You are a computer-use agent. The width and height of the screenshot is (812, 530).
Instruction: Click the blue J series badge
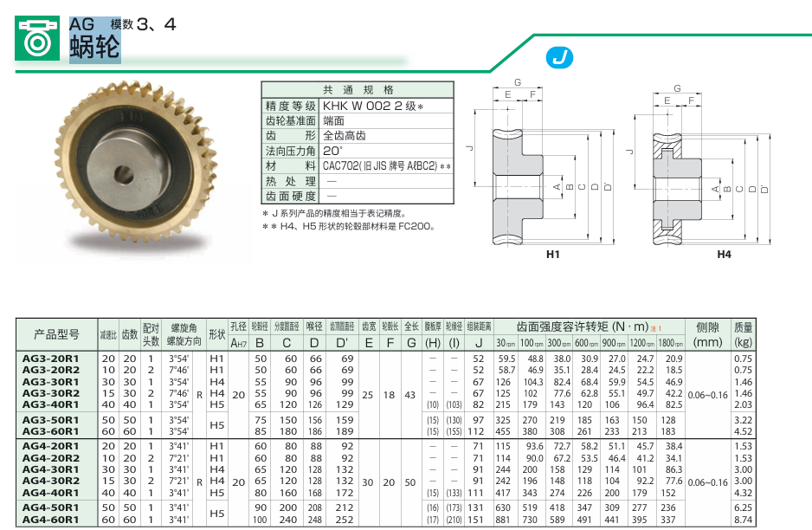tap(560, 58)
